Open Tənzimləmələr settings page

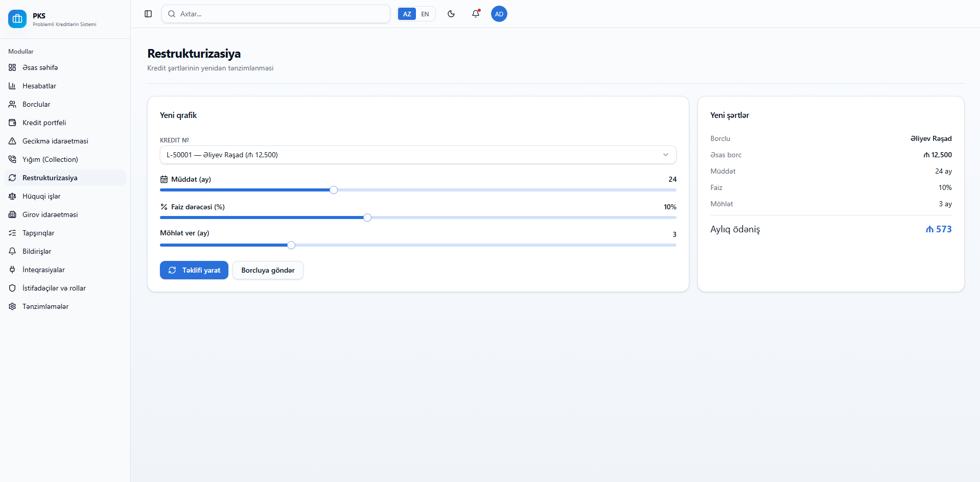point(65,306)
